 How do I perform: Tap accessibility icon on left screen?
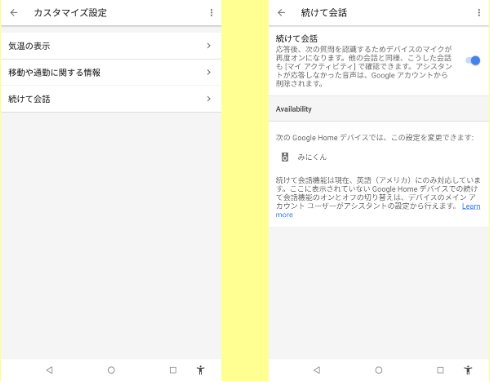[200, 370]
